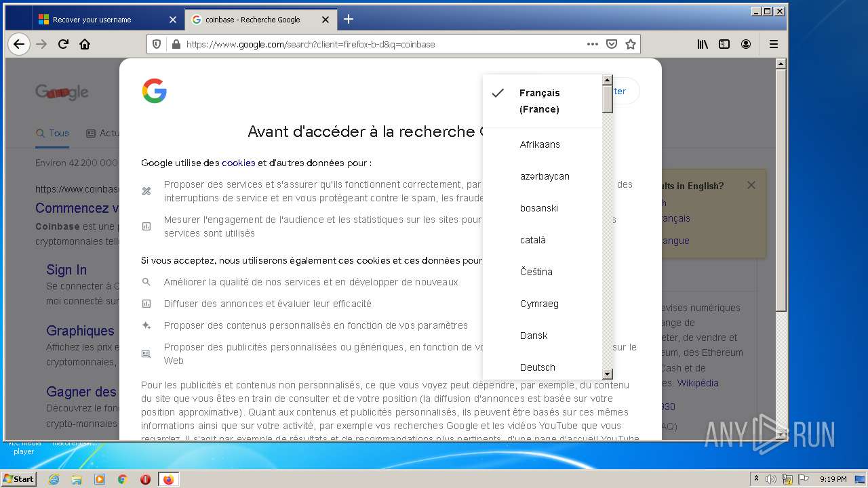Click the 9:19 PM system clock
The width and height of the screenshot is (868, 488).
tap(833, 479)
